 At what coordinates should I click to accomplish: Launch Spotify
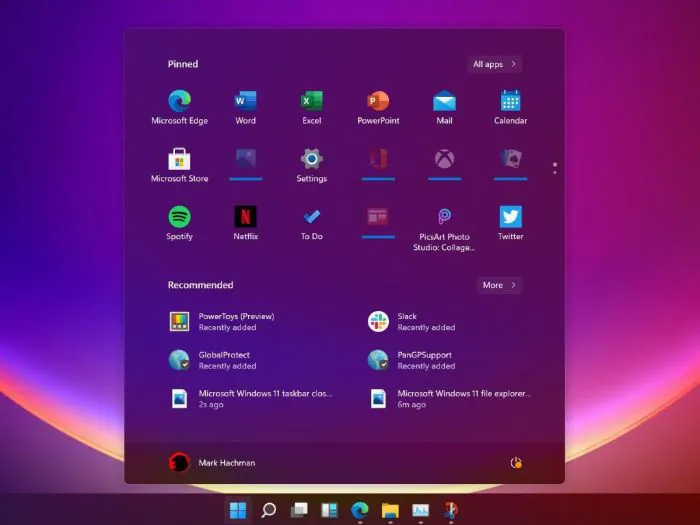[x=179, y=223]
